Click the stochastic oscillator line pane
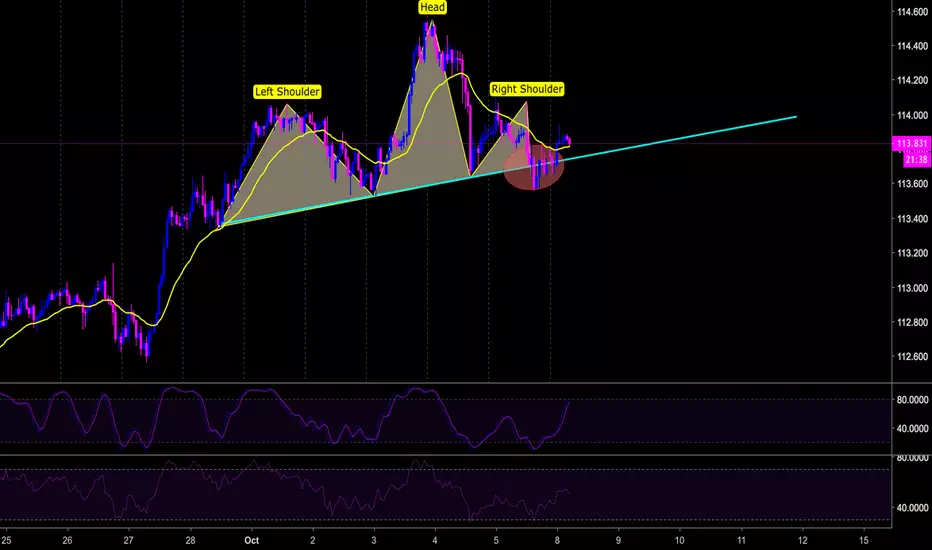932x550 pixels. pos(446,419)
